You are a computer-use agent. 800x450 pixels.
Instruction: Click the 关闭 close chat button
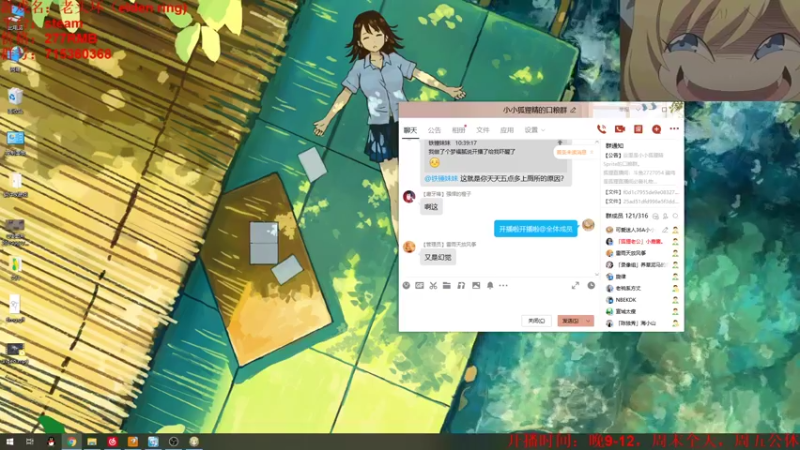point(536,321)
